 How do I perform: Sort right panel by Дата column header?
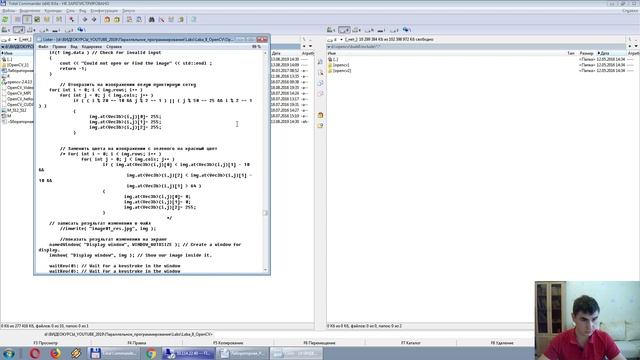coord(611,53)
